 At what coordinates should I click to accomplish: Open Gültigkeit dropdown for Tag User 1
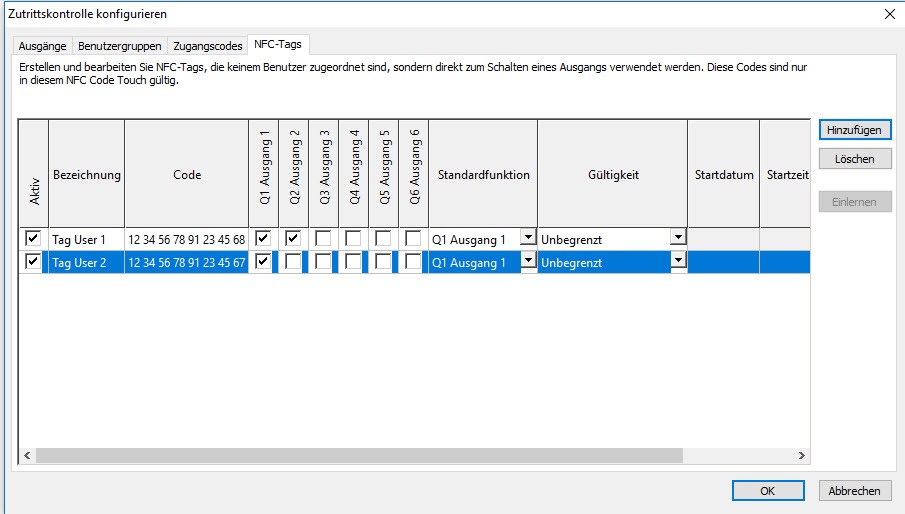(x=678, y=237)
